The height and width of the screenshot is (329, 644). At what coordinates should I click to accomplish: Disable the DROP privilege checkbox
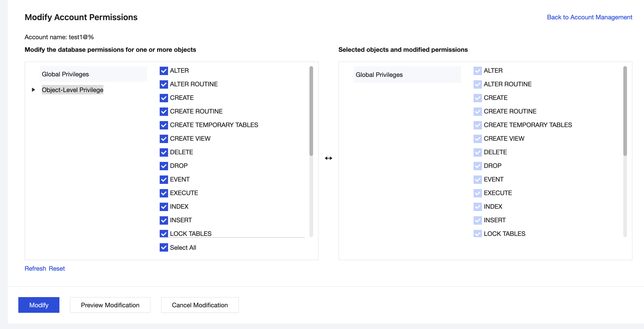[x=164, y=166]
